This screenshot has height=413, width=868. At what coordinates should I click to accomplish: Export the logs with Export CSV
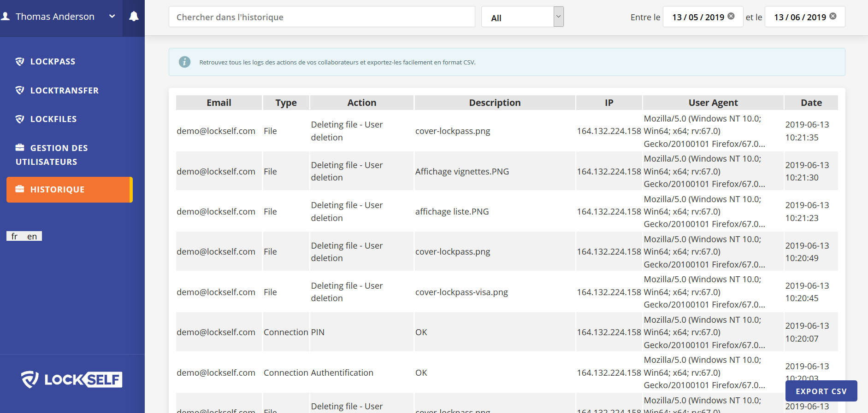pos(821,391)
